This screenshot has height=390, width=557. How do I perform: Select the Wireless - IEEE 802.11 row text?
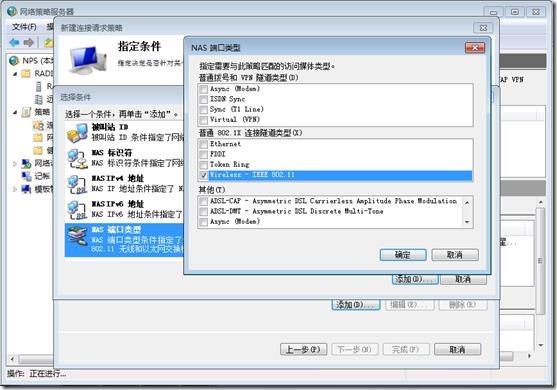(252, 175)
